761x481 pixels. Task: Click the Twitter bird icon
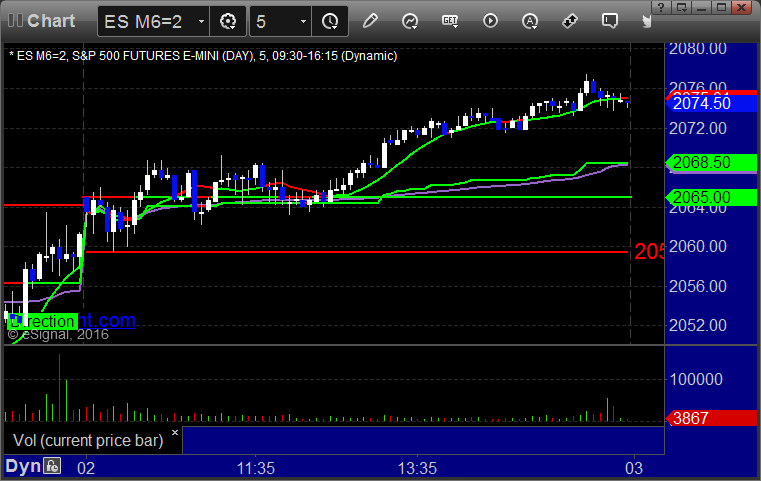[x=646, y=21]
